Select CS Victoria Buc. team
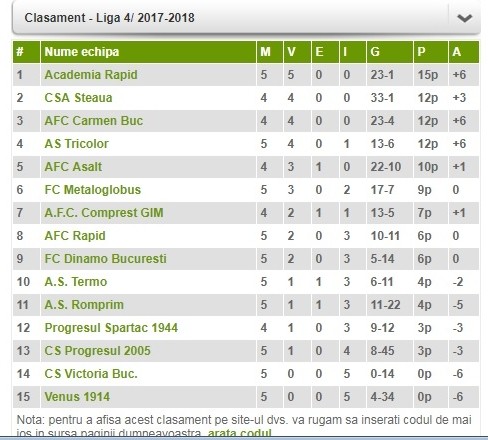 [91, 374]
